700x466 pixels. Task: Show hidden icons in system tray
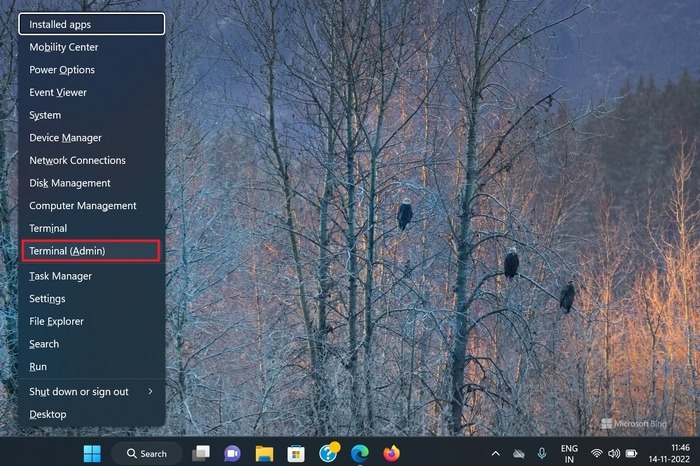point(496,454)
